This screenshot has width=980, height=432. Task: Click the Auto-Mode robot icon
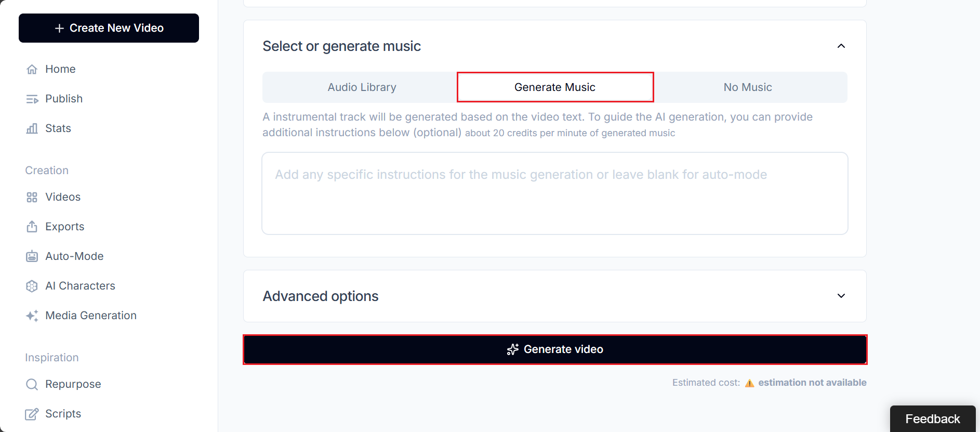pos(32,256)
